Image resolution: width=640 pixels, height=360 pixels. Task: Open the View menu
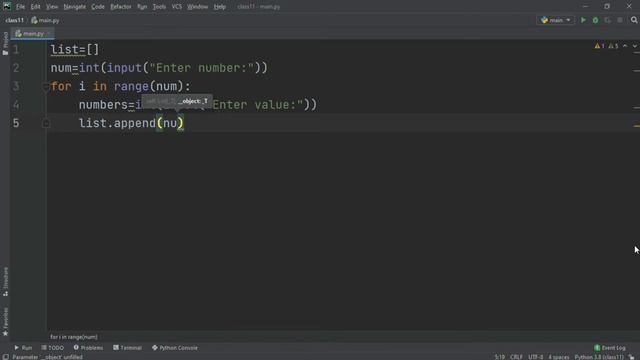coord(52,7)
